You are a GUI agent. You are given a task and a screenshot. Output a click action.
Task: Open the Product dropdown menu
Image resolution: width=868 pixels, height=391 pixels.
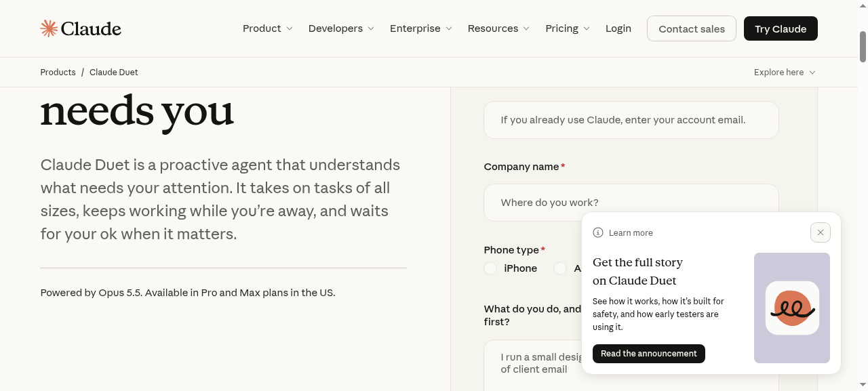pyautogui.click(x=268, y=28)
